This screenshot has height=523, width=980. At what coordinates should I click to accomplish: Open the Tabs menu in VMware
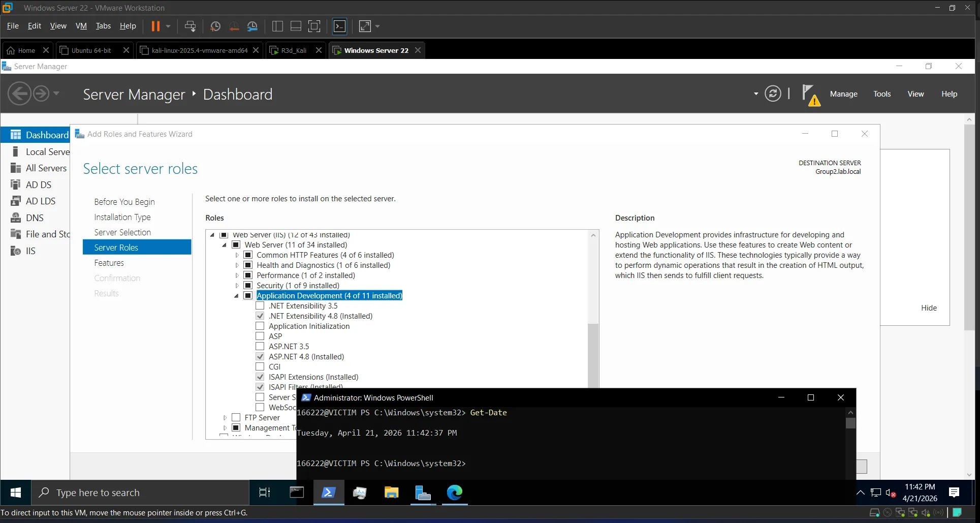103,26
